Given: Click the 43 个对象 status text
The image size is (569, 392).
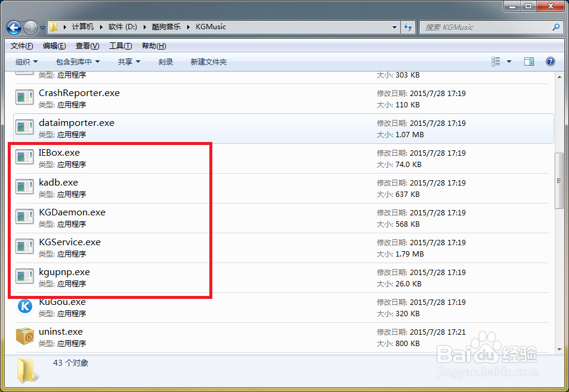Looking at the screenshot, I should point(71,363).
